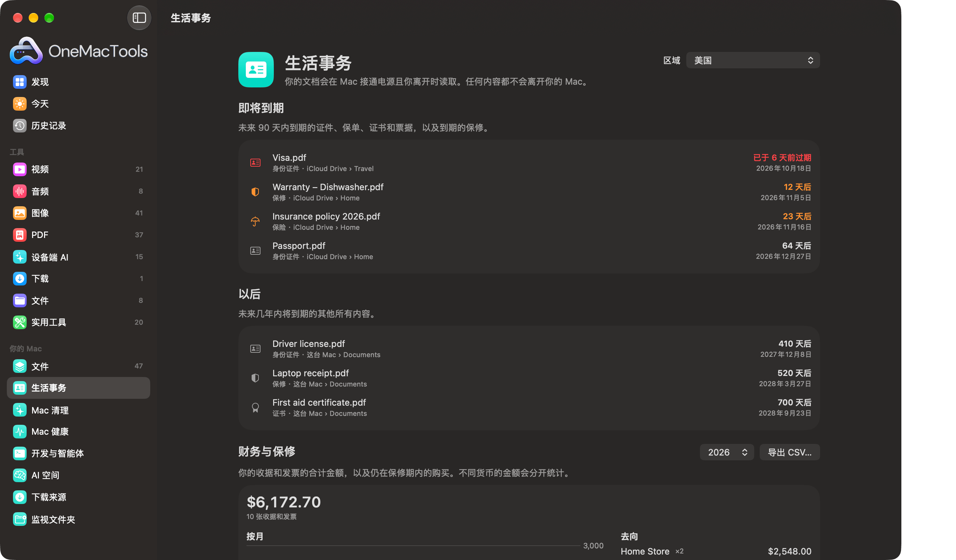956x560 pixels.
Task: Open the 区域 dropdown showing 美国
Action: click(753, 60)
